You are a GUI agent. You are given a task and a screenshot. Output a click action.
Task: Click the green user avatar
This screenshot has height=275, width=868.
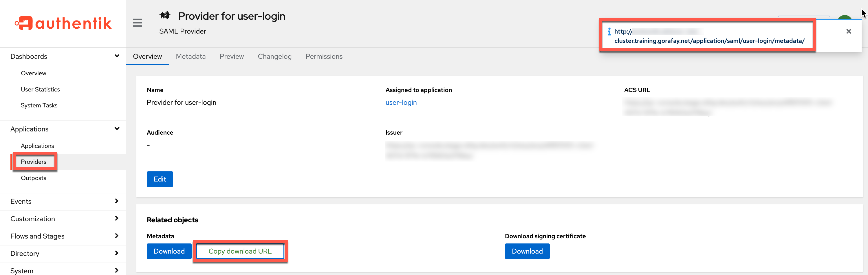845,18
